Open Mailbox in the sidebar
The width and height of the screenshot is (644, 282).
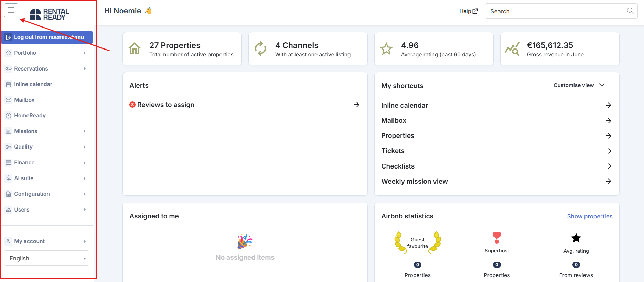[x=24, y=100]
